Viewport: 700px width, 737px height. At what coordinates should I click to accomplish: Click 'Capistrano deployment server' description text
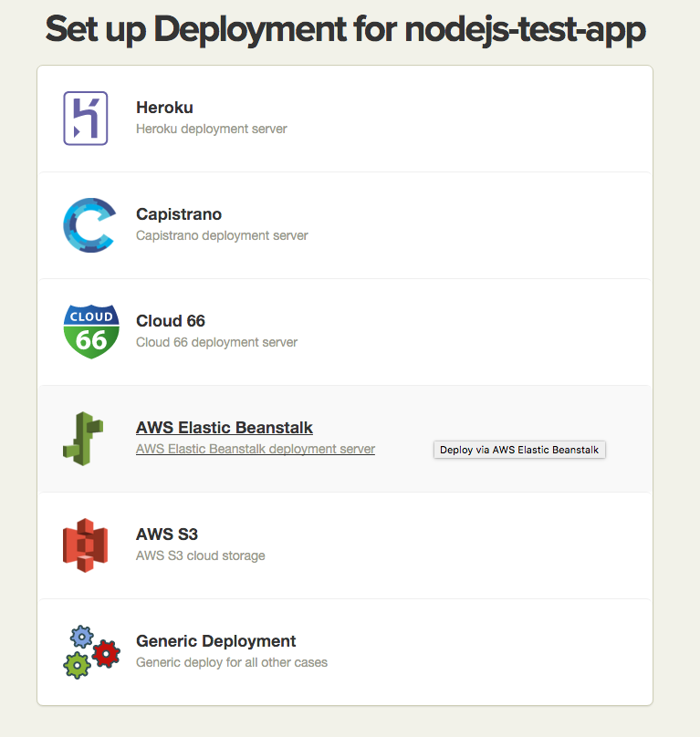tap(222, 235)
